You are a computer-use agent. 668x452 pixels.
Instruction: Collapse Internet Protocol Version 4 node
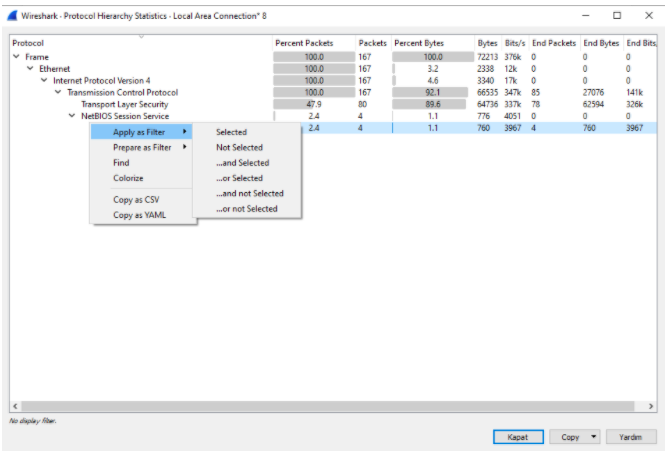coord(44,80)
